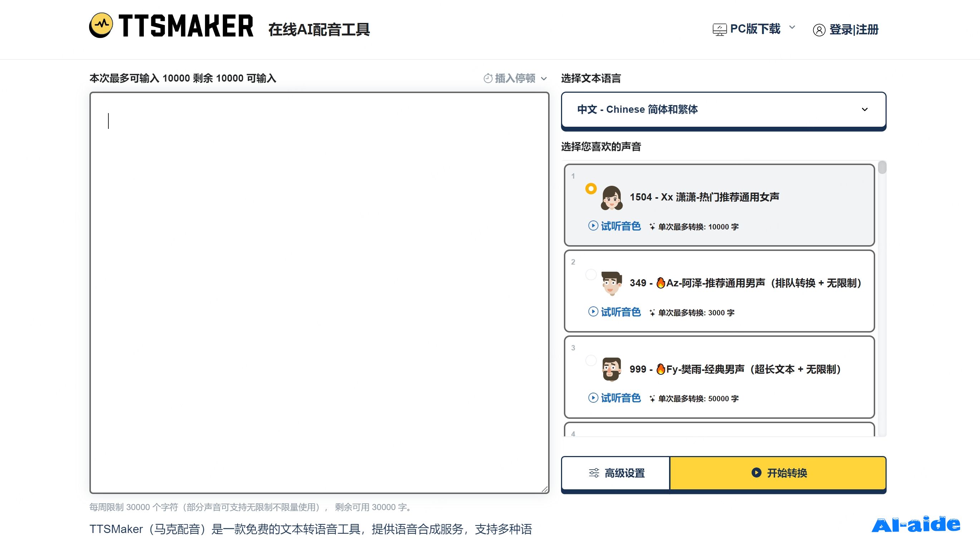
Task: Click the clock icon beside 插入停顿
Action: tap(488, 78)
